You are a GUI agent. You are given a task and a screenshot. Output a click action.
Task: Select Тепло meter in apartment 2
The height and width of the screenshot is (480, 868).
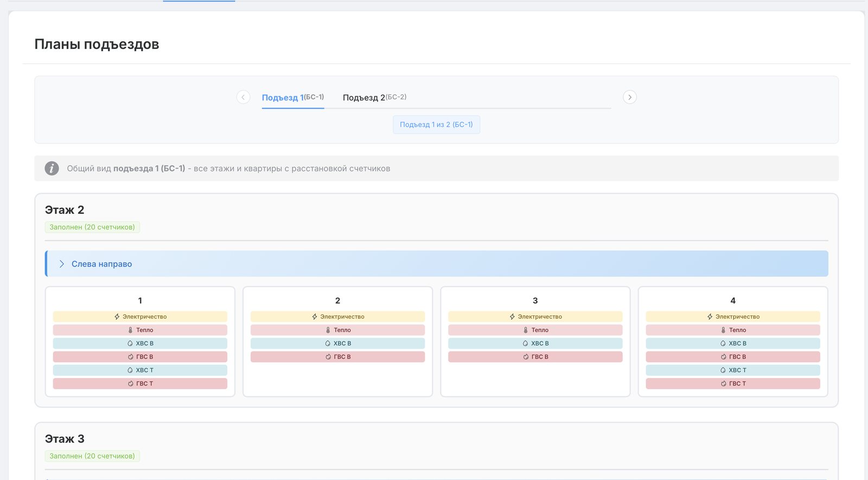pos(337,330)
